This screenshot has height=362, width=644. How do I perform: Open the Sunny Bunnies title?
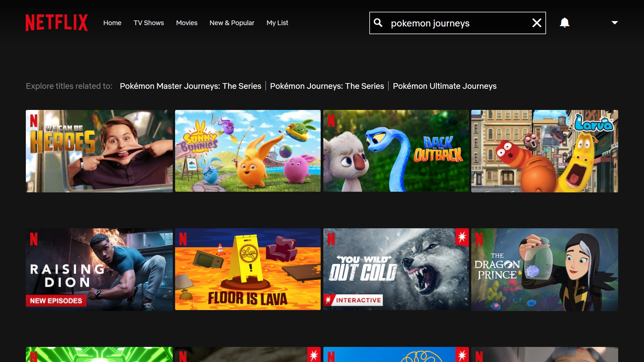248,151
